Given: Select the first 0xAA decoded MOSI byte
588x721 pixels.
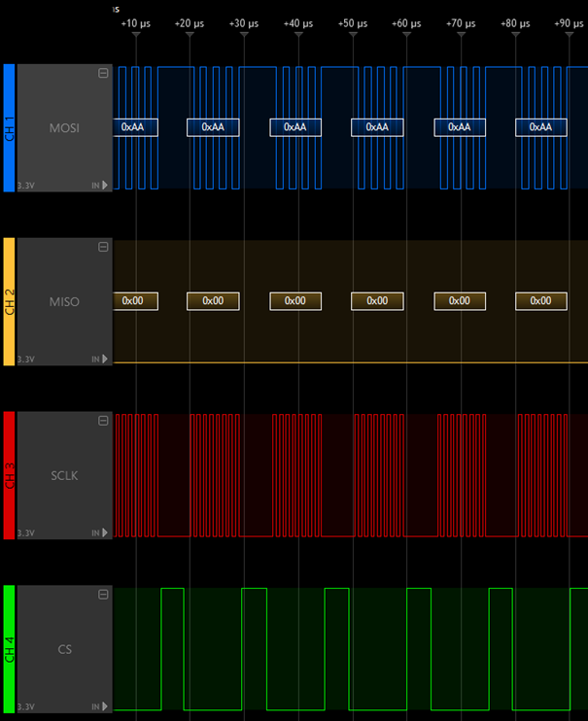Looking at the screenshot, I should [x=135, y=127].
